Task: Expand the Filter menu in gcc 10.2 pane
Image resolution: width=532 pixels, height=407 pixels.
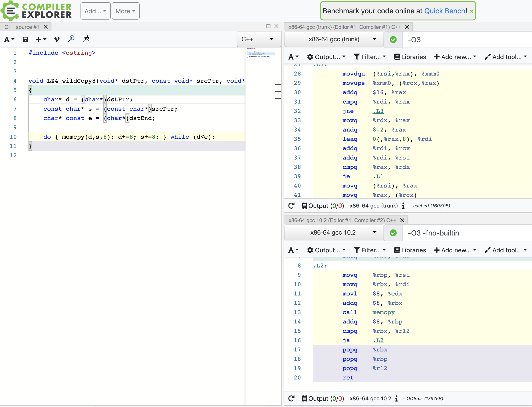Action: [370, 250]
